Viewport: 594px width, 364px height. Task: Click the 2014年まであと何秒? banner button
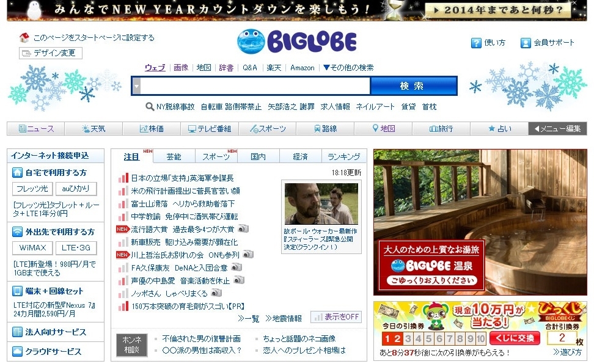499,10
